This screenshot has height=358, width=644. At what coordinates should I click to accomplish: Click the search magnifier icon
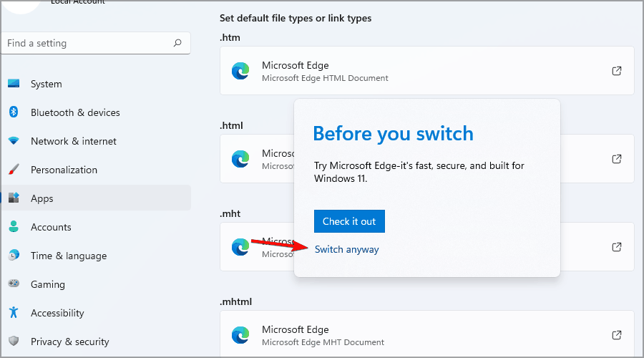coord(177,44)
